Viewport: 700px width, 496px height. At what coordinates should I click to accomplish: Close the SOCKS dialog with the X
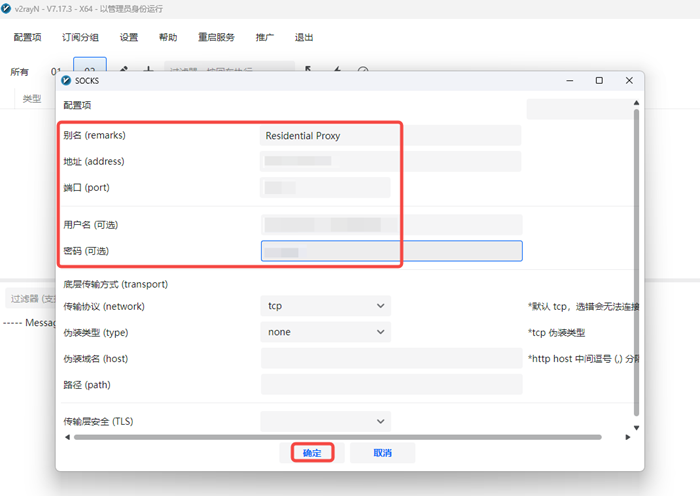pyautogui.click(x=629, y=80)
